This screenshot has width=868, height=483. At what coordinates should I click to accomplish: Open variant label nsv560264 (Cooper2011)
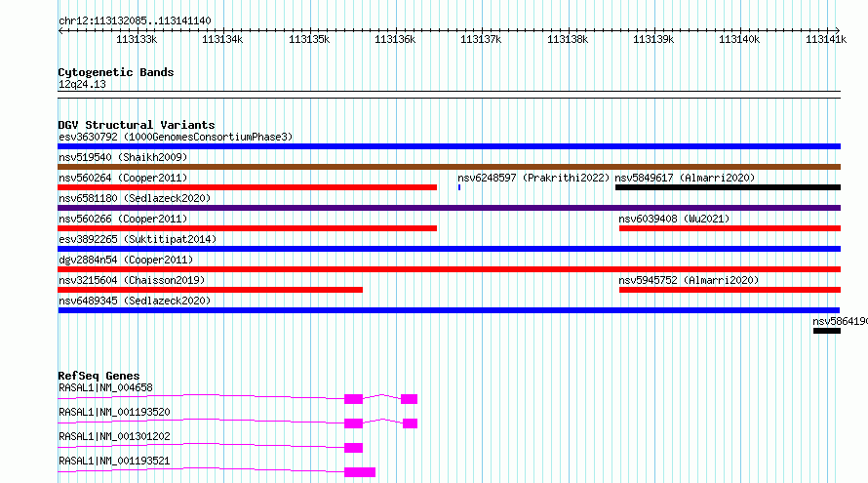click(x=123, y=178)
